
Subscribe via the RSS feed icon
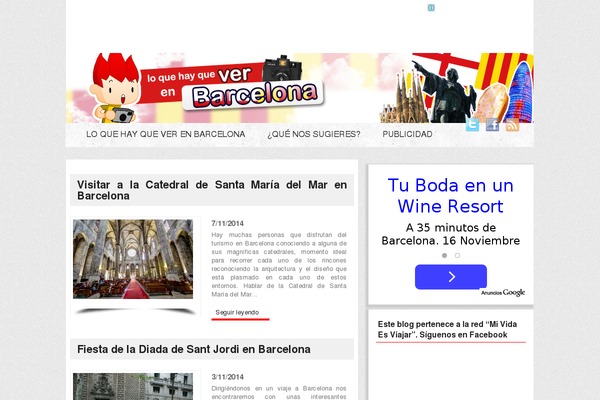tap(512, 125)
